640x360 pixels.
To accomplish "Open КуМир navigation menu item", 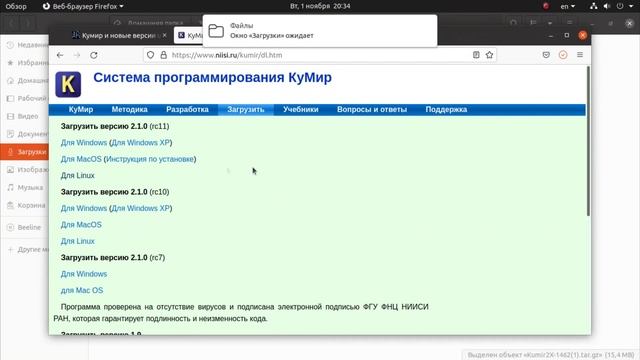I will coord(81,109).
